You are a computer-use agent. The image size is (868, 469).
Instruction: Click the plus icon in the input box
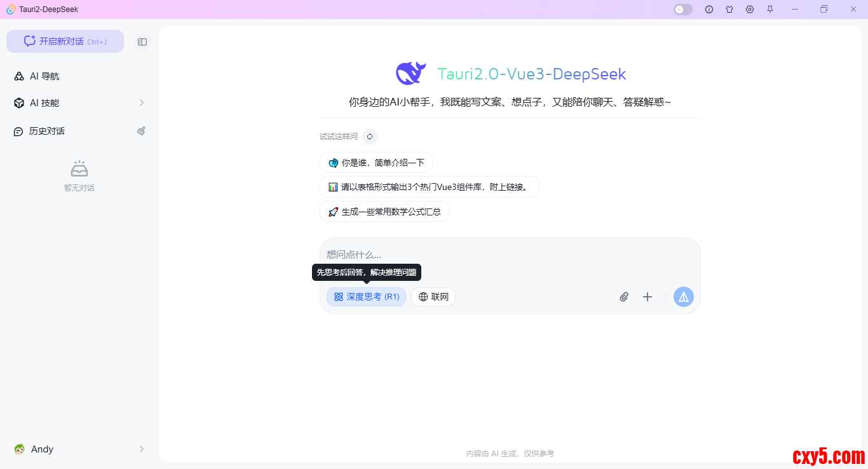click(x=648, y=297)
